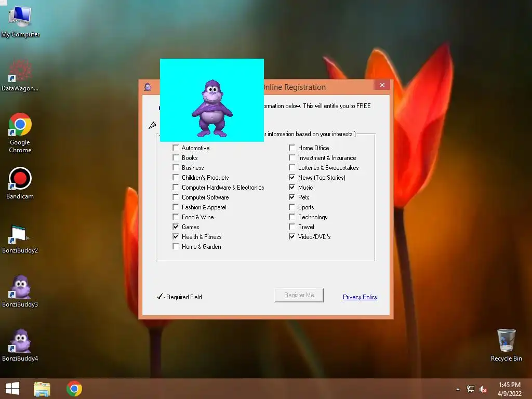
Task: Enable Investment & Insurance interest
Action: point(292,157)
